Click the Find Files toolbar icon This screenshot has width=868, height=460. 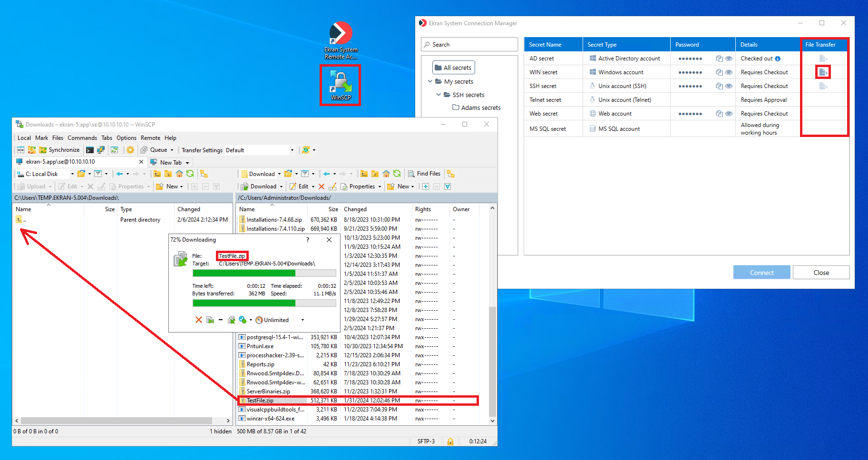pos(411,174)
